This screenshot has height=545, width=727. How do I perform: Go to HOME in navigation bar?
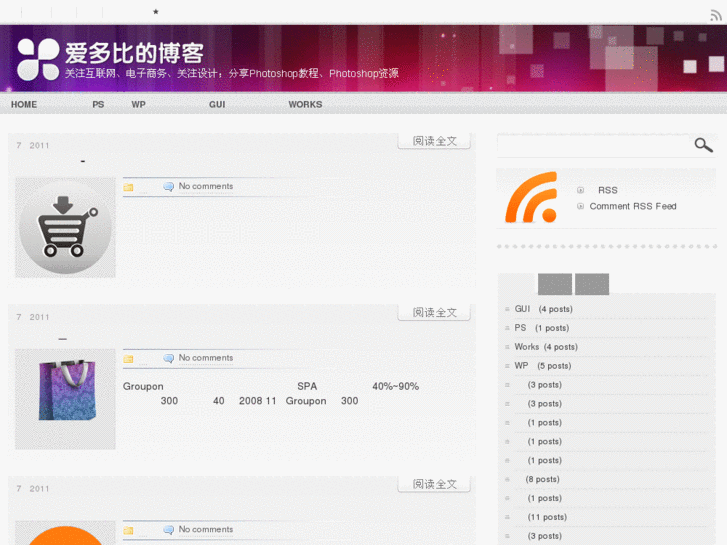point(24,104)
